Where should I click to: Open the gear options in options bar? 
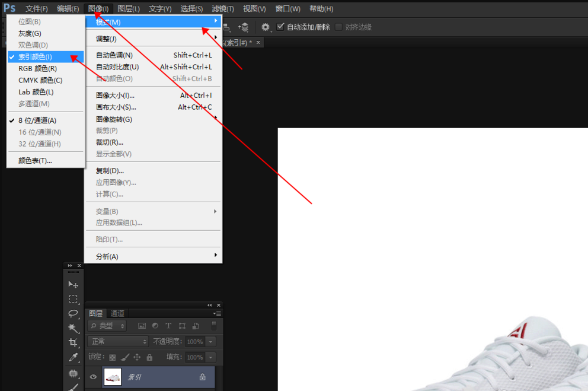266,27
